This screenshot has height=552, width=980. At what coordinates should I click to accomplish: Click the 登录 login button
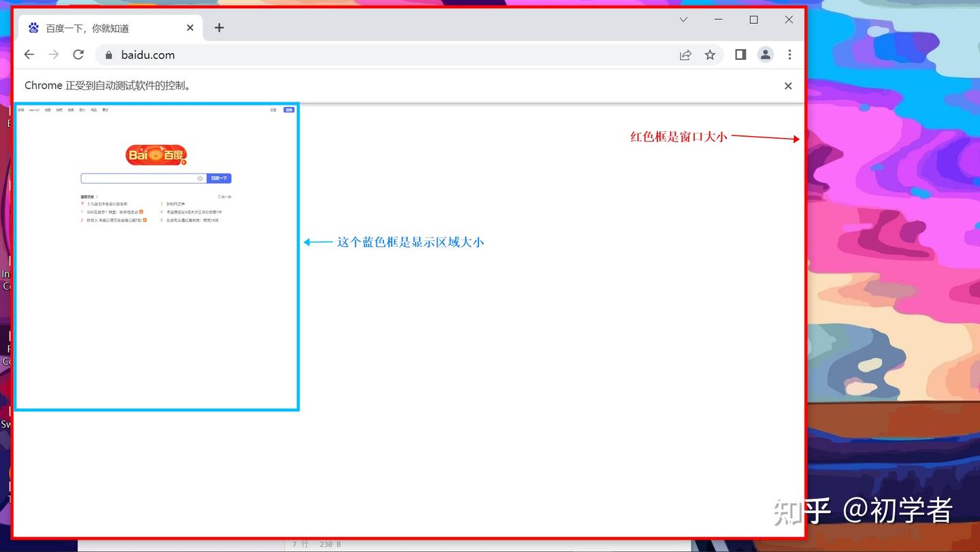(289, 110)
